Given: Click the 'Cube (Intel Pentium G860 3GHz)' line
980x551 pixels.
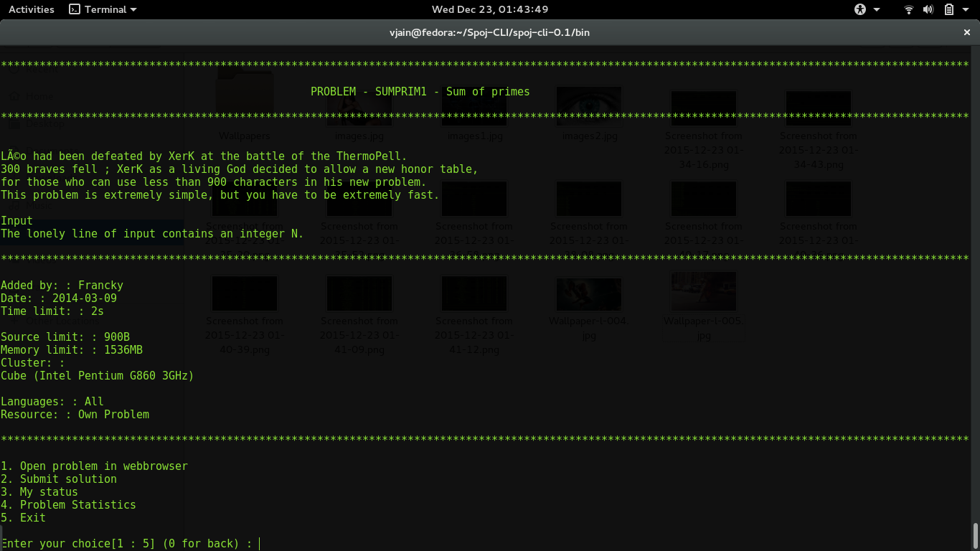Looking at the screenshot, I should 98,376.
